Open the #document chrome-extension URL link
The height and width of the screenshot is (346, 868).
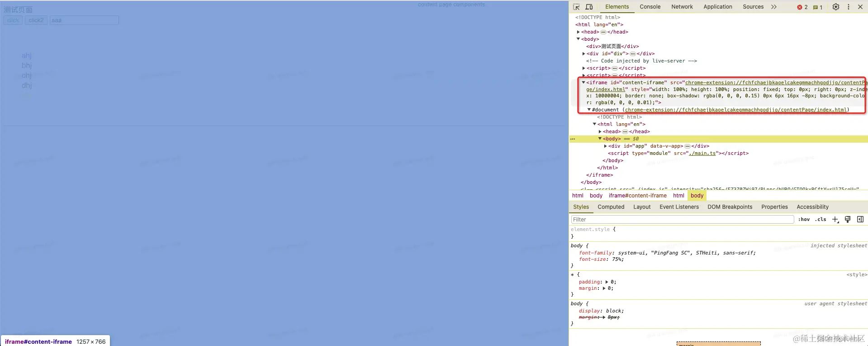point(735,110)
